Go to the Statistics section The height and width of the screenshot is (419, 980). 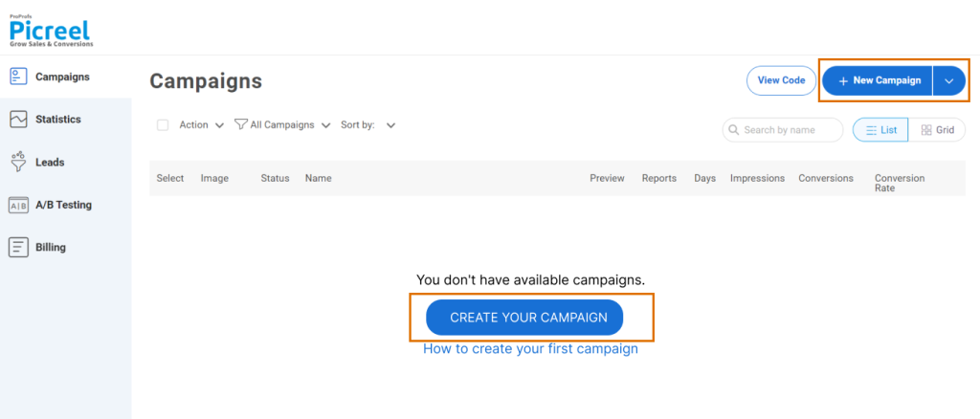point(57,120)
